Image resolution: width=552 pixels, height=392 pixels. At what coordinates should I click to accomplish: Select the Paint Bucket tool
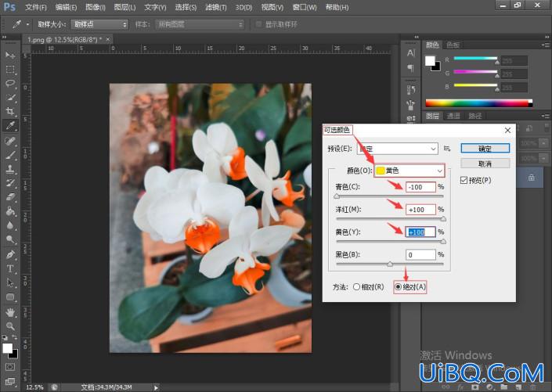[x=10, y=211]
